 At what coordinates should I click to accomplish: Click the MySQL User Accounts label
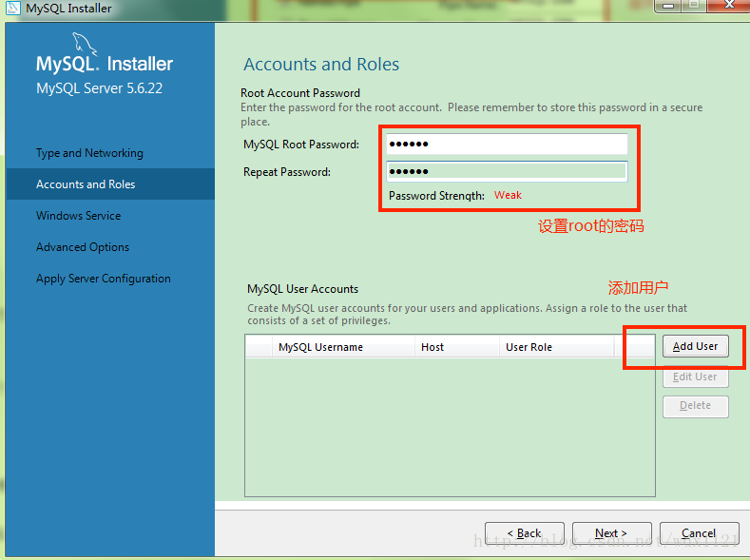coord(303,289)
